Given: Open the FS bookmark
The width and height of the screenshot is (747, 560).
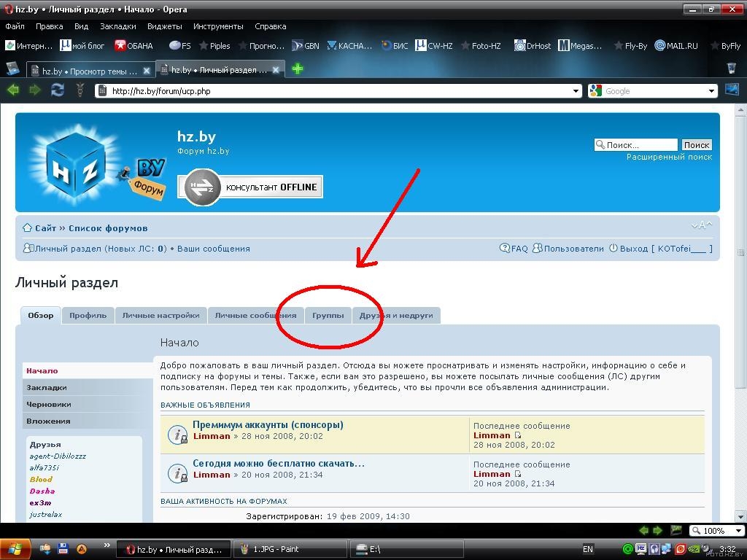Looking at the screenshot, I should point(180,46).
